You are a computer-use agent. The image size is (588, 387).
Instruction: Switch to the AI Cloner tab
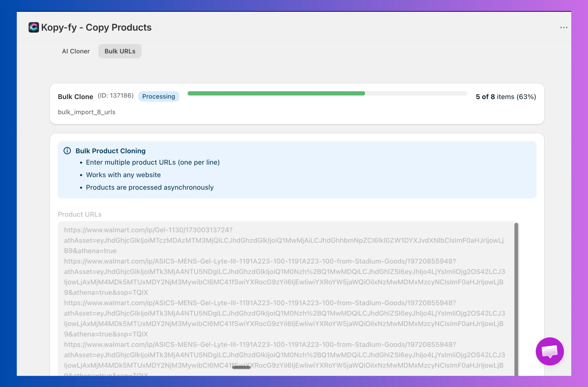coord(76,51)
